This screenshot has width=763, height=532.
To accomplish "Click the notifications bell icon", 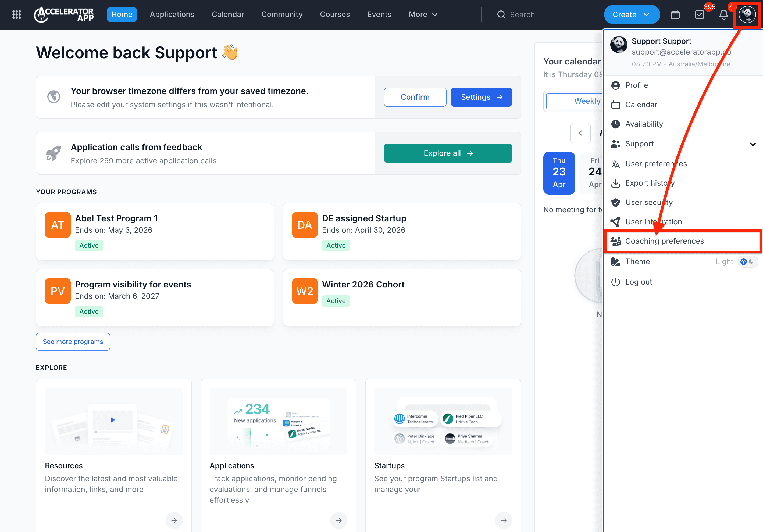I will [723, 15].
